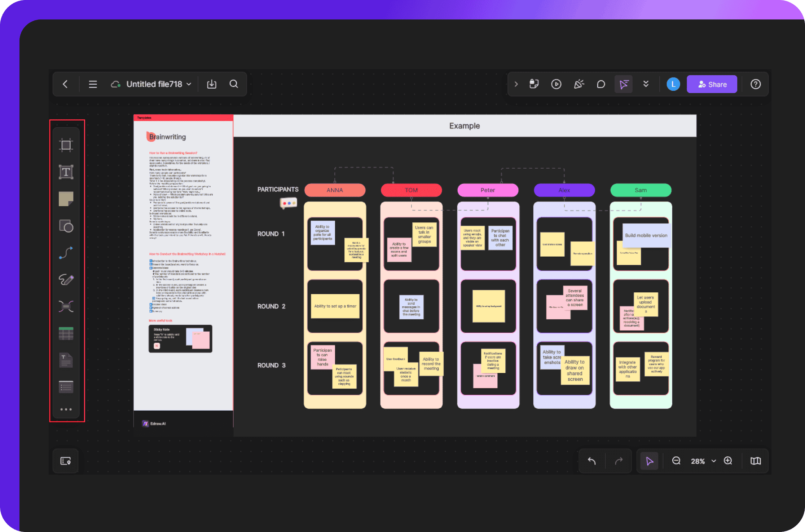Select the Sam participant pill
Viewport: 805px width, 532px height.
coord(641,190)
